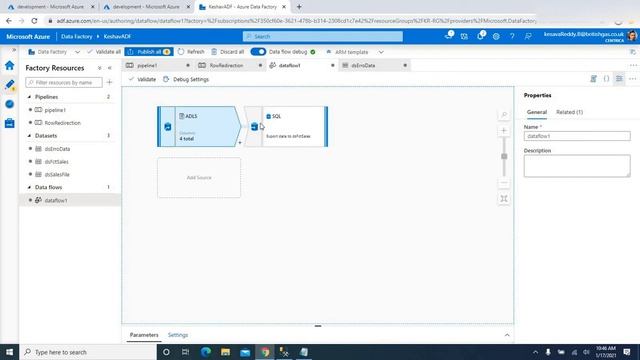This screenshot has width=640, height=360.
Task: Open the more options ellipsis under tabs
Action: 632,79
